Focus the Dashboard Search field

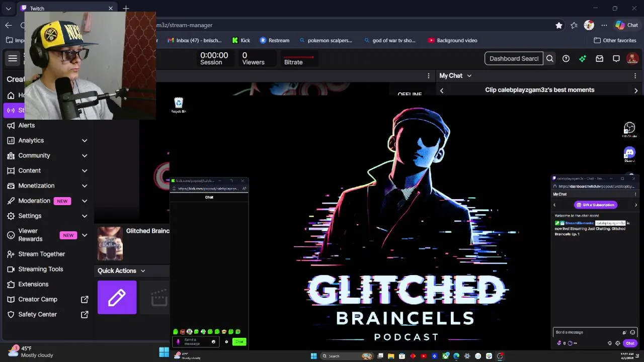click(514, 58)
